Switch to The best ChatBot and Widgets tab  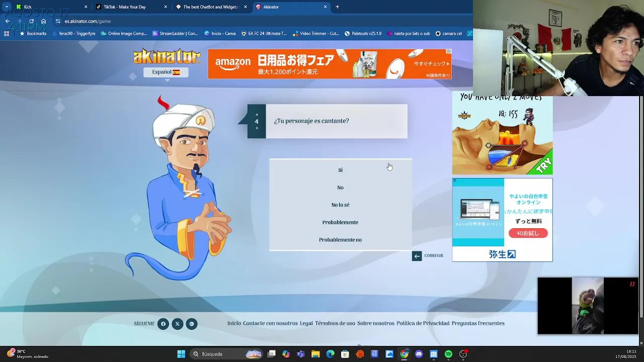211,7
